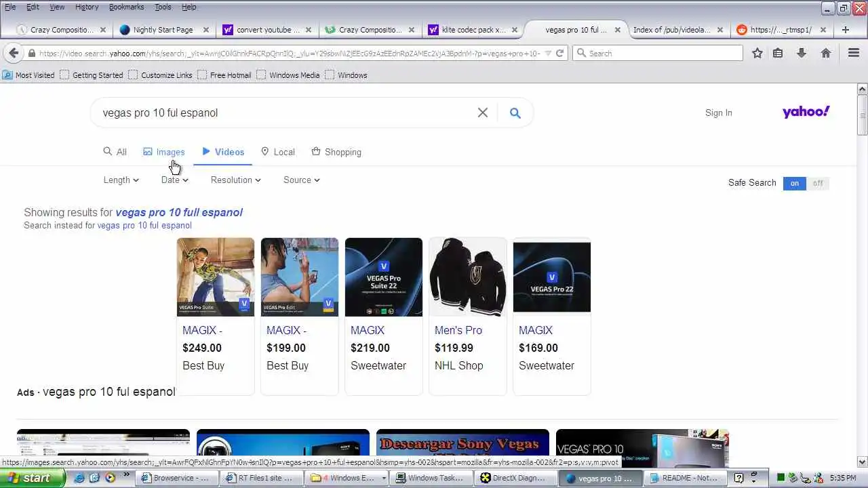Open the $199.00 MAGIX Best Buy ad
Image resolution: width=868 pixels, height=488 pixels.
(x=300, y=316)
